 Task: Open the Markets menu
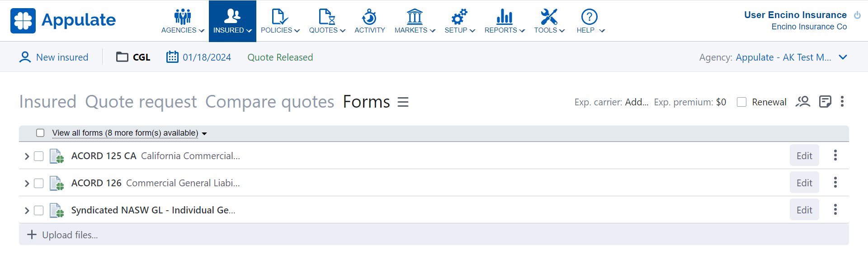[415, 21]
